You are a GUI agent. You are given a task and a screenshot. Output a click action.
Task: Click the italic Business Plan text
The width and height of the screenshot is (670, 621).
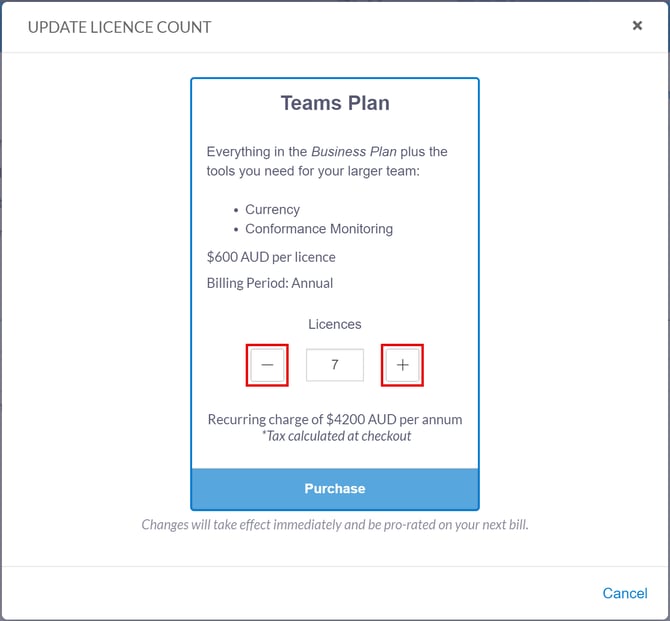354,152
